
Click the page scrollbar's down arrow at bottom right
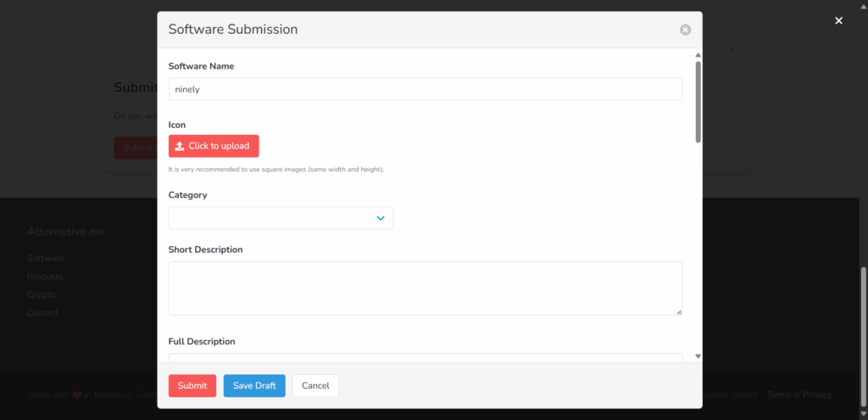click(x=864, y=414)
